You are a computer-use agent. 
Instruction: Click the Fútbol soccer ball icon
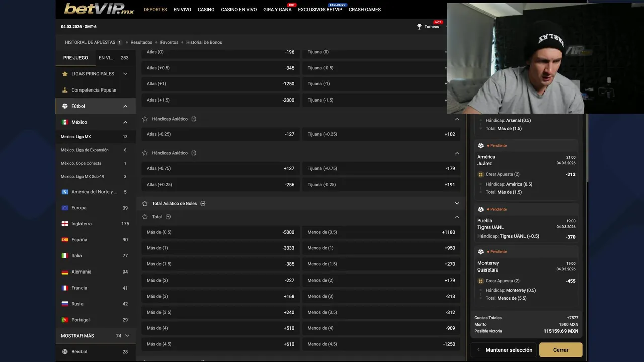65,106
